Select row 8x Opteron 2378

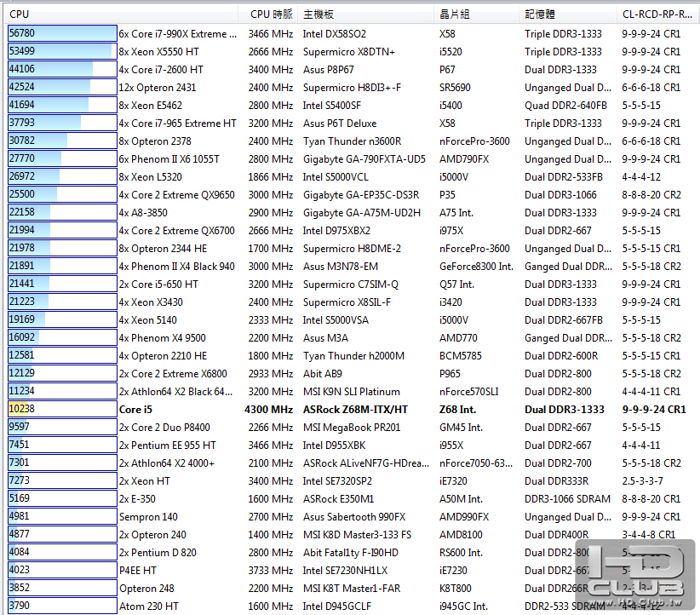[353, 141]
